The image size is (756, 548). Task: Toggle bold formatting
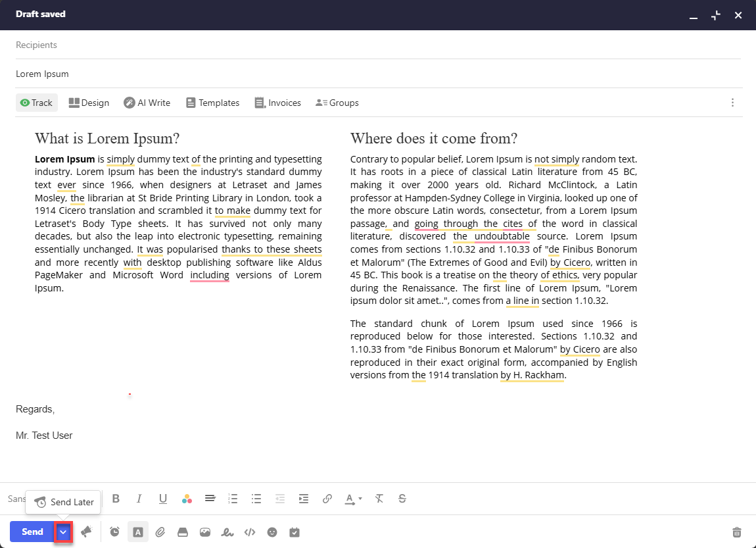pos(116,498)
